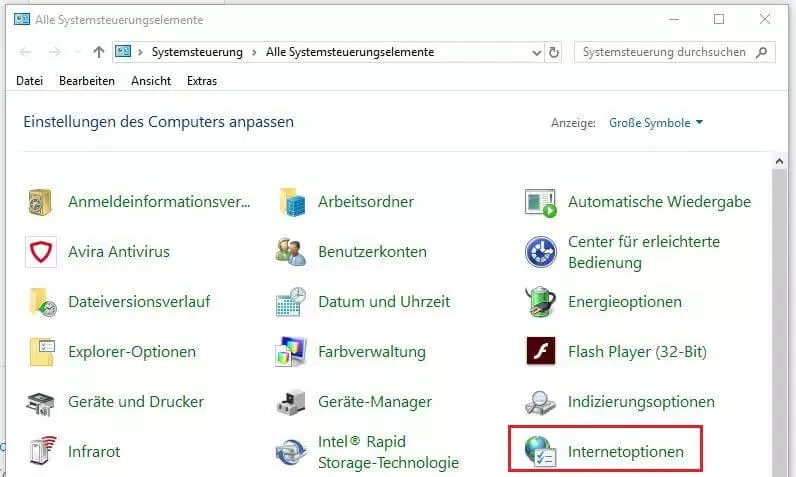Screen dimensions: 796x477
Task: Open the Indizierungsoptionen link
Action: [641, 401]
